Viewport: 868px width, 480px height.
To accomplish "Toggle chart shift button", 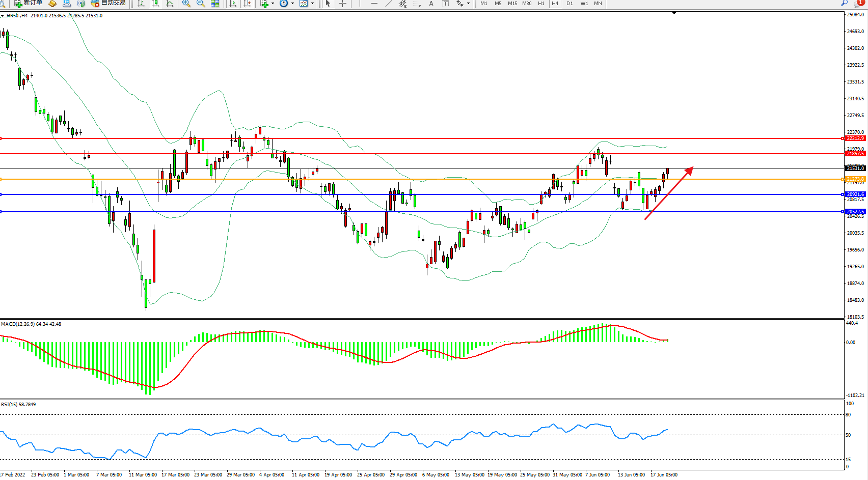I will pos(248,4).
